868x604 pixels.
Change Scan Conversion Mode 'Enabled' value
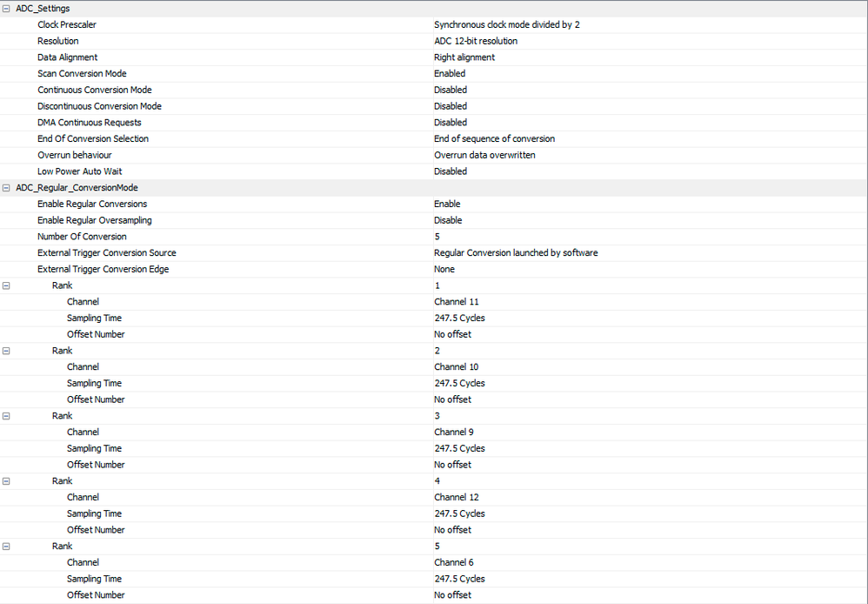point(450,74)
